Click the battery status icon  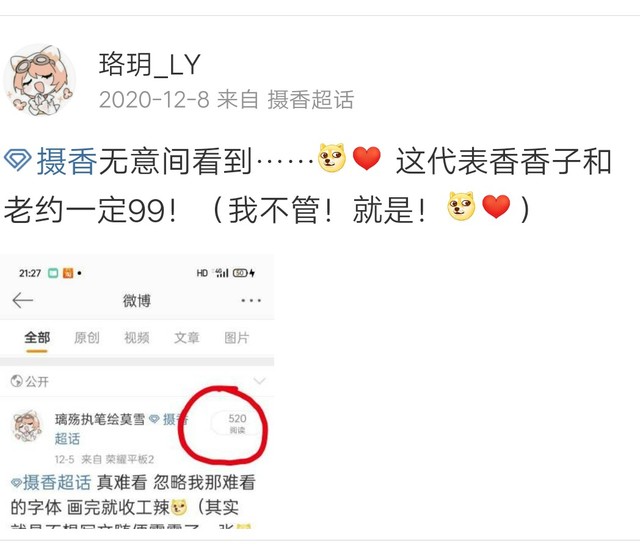pyautogui.click(x=240, y=273)
